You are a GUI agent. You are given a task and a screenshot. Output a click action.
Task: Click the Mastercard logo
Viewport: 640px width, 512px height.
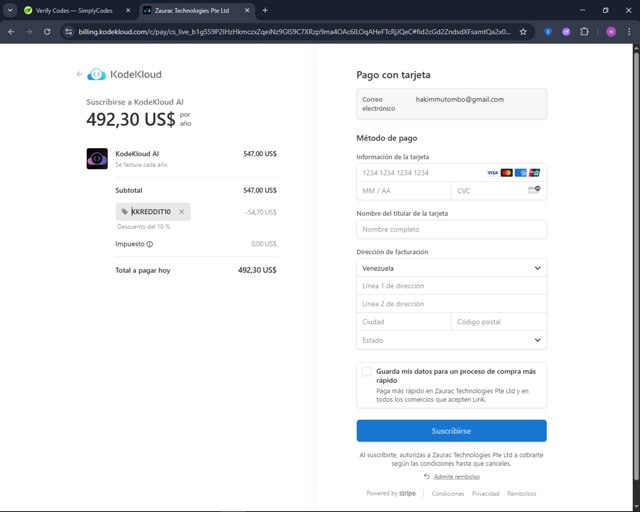(x=507, y=173)
